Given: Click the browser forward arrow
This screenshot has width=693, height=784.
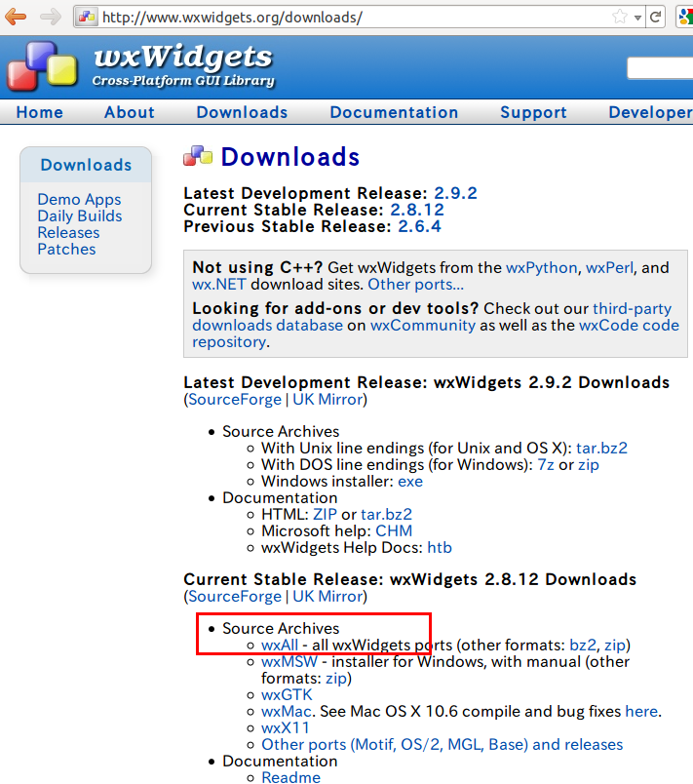Looking at the screenshot, I should click(51, 17).
